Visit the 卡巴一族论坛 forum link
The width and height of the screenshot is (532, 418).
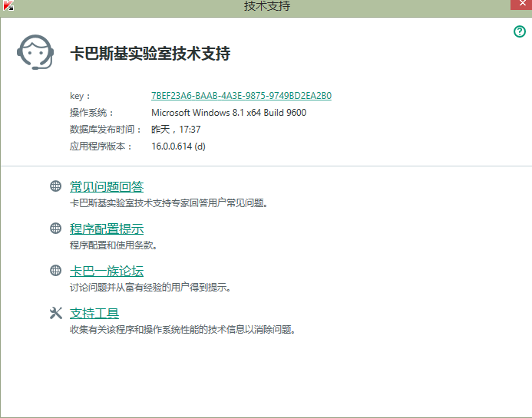pos(107,272)
